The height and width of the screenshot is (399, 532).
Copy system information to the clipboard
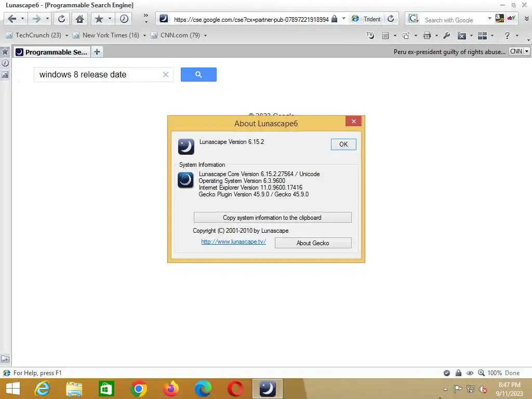[x=272, y=218]
